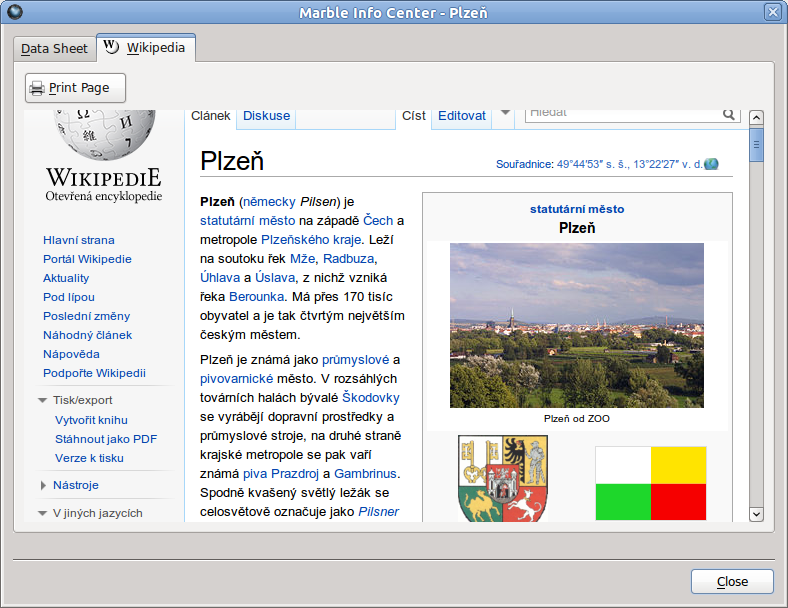Click the Close button

point(732,581)
